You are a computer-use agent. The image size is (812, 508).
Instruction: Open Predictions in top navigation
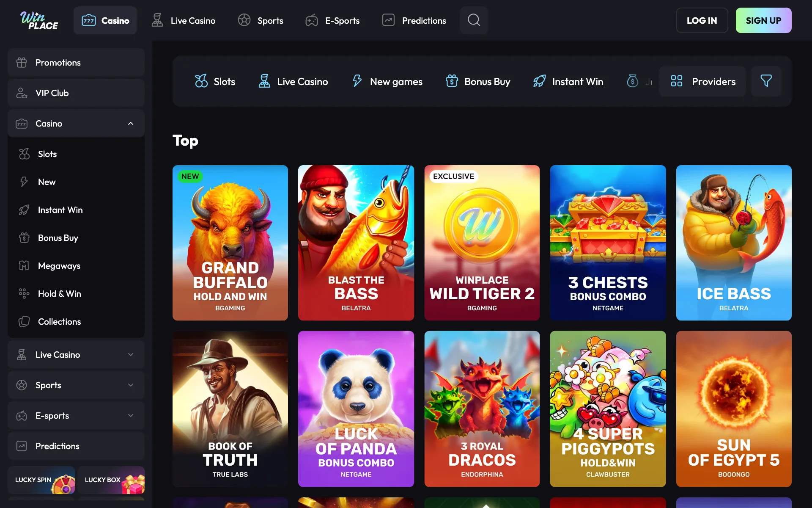414,20
